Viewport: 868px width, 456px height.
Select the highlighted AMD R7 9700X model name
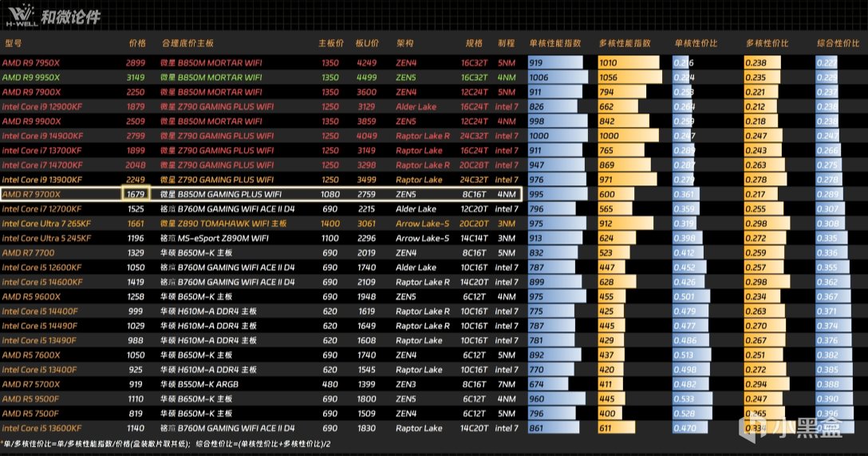point(32,195)
